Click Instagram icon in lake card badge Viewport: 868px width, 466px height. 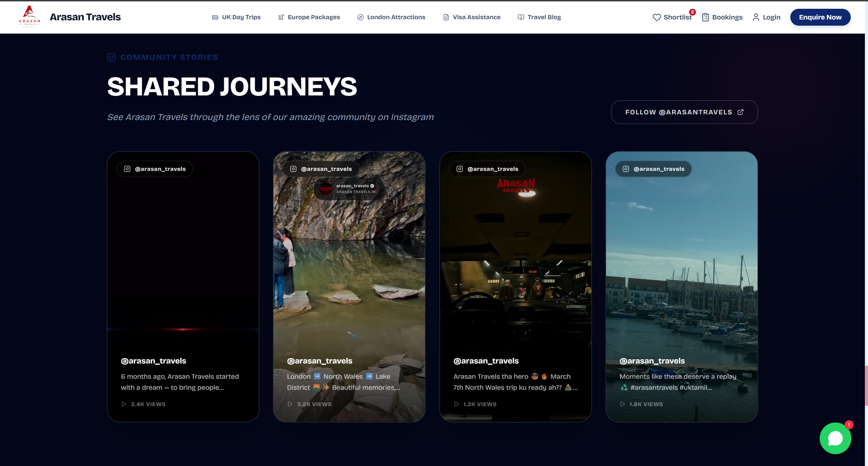pos(293,169)
